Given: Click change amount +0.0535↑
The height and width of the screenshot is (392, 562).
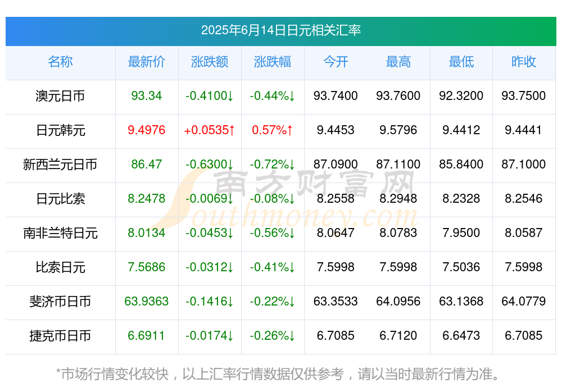Looking at the screenshot, I should tap(210, 130).
